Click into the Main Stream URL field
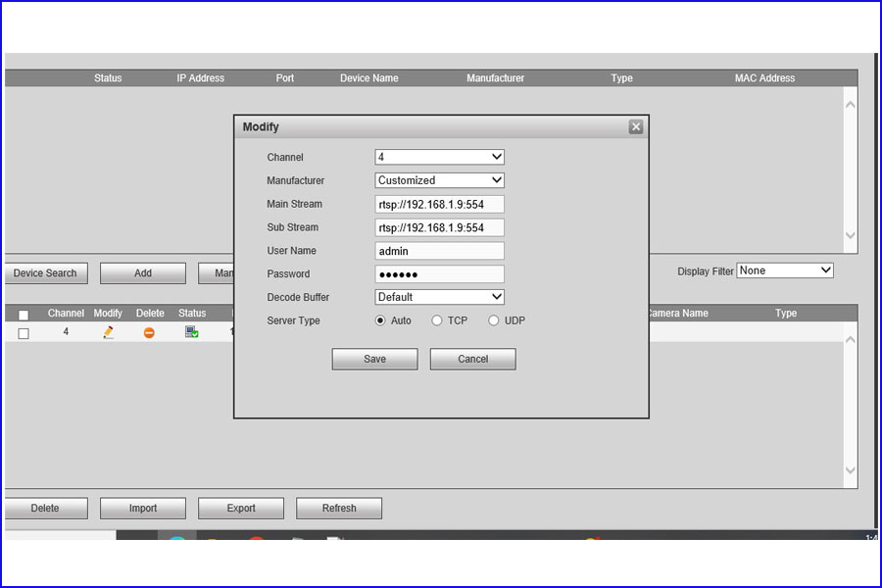 (439, 204)
